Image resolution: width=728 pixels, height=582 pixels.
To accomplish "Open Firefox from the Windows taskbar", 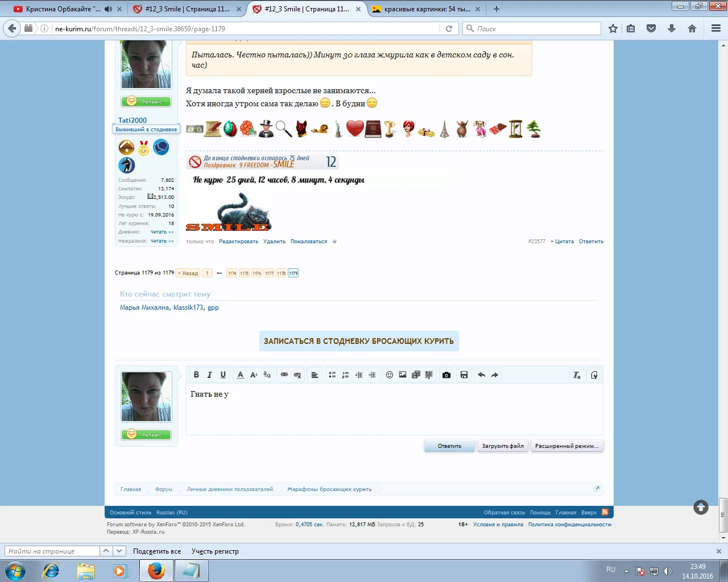I will 156,571.
